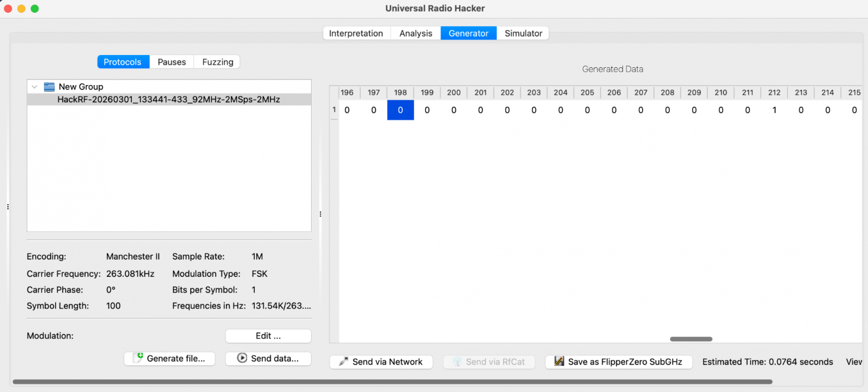Click the cell under column 214

pyautogui.click(x=828, y=110)
